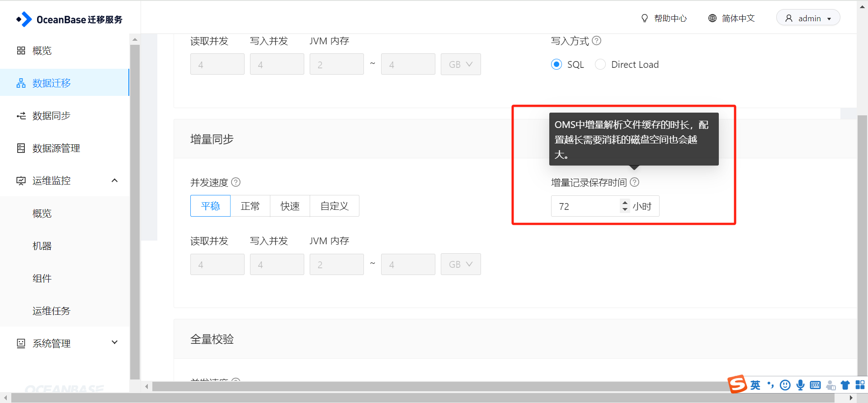The width and height of the screenshot is (868, 403).
Task: Open the GB unit dropdown in 增量同步
Action: pos(461,264)
